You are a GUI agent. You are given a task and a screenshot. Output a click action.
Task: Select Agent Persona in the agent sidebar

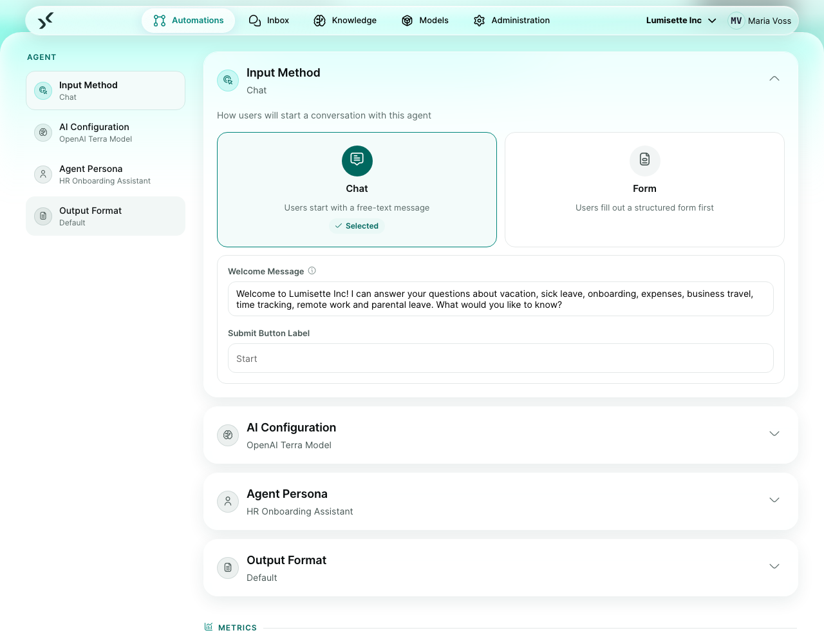point(106,175)
